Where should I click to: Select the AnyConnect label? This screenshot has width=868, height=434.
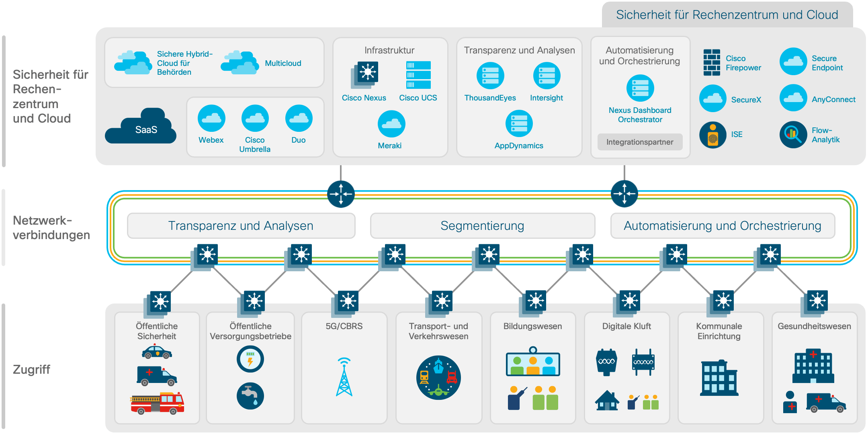pos(833,99)
